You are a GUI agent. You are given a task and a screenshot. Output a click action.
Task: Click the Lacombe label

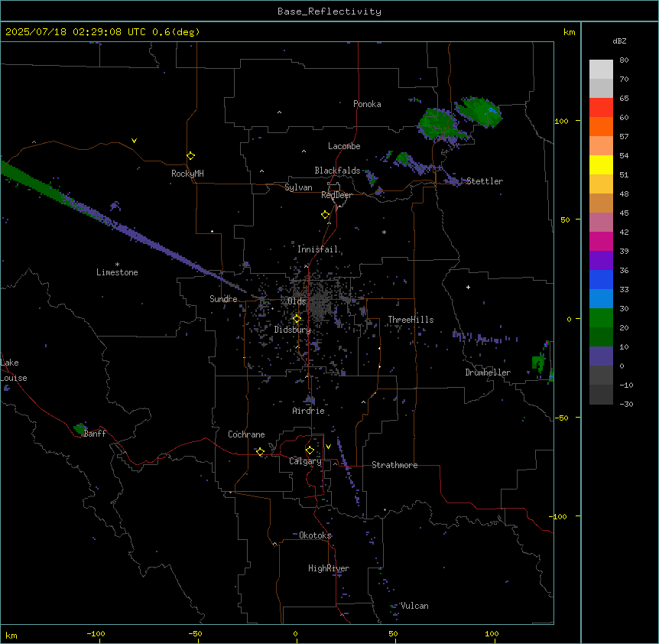pyautogui.click(x=344, y=146)
